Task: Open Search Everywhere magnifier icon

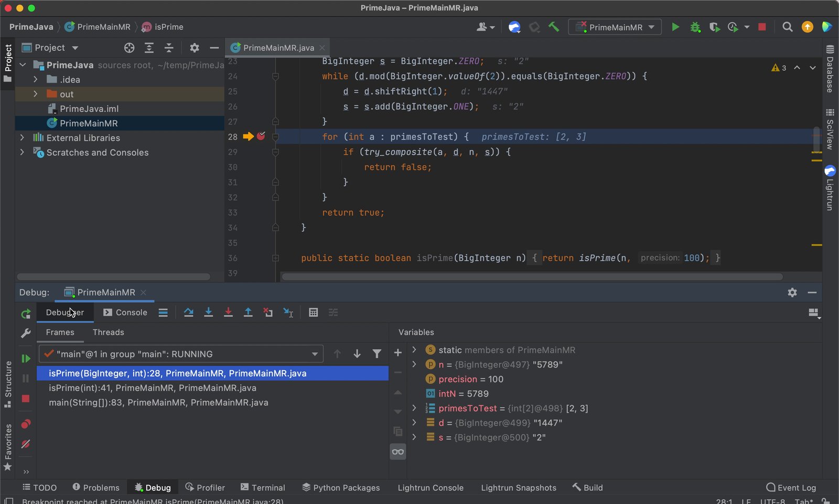Action: [787, 27]
